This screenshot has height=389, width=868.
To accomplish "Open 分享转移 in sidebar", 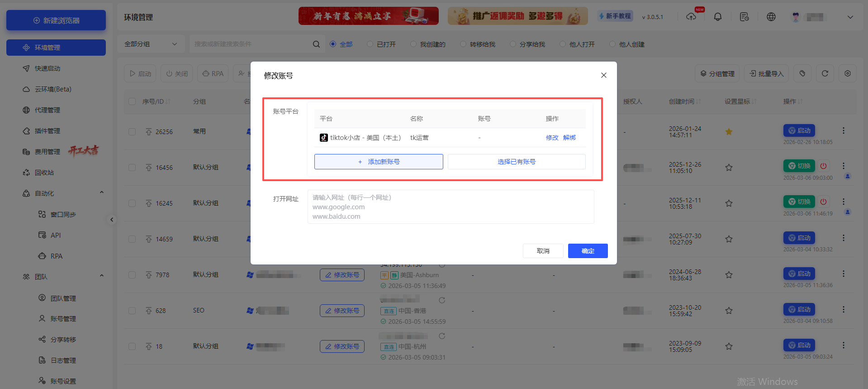I will tap(63, 339).
